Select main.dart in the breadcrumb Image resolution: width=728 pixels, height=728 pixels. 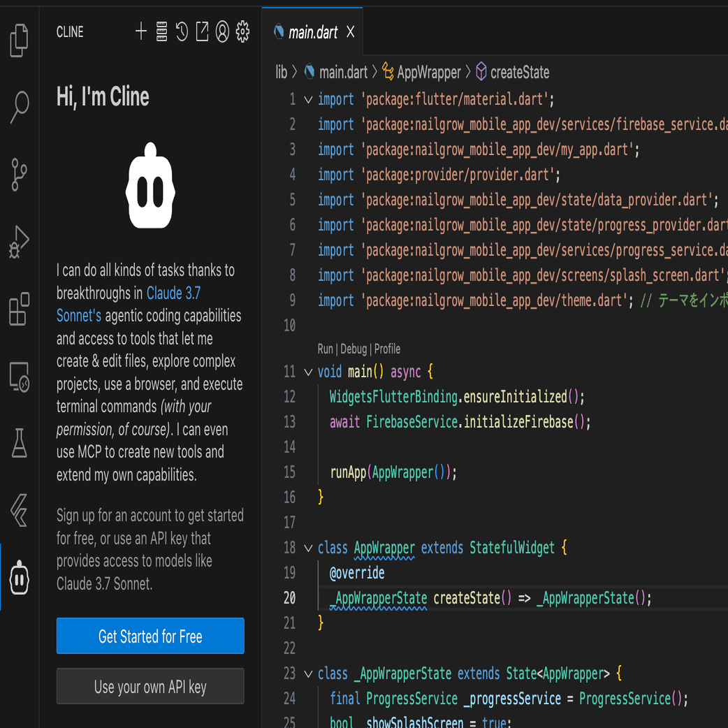(343, 73)
